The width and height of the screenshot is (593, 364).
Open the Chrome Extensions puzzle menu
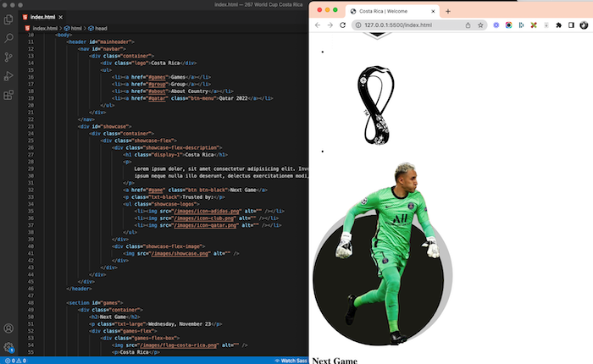pos(558,25)
